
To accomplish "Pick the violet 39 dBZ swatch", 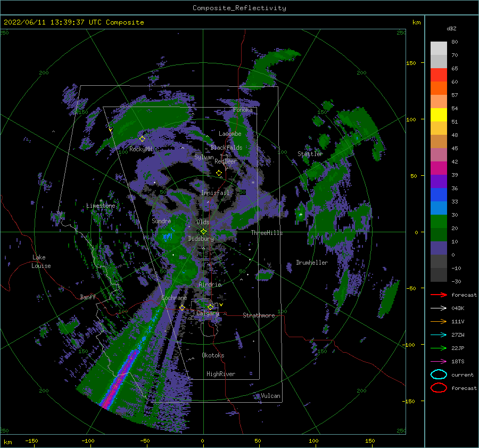I will tap(439, 181).
